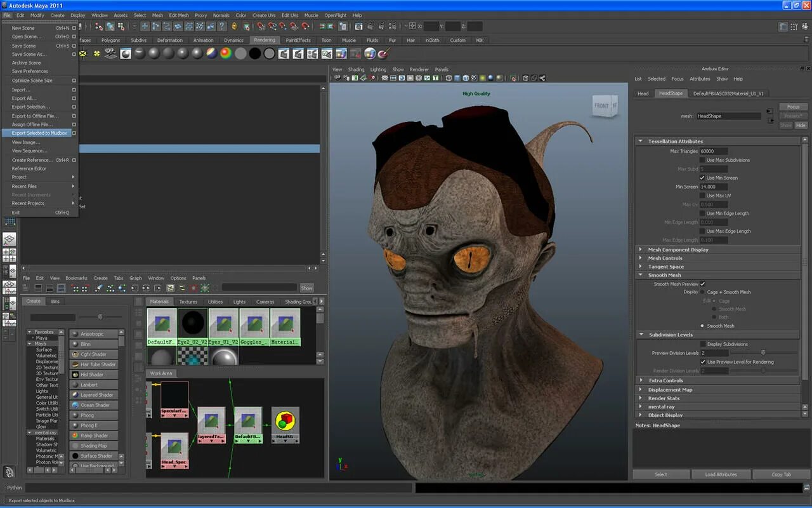Screen dimensions: 812x508
Task: Switch to the Textures tab in Hypershade
Action: coord(188,302)
